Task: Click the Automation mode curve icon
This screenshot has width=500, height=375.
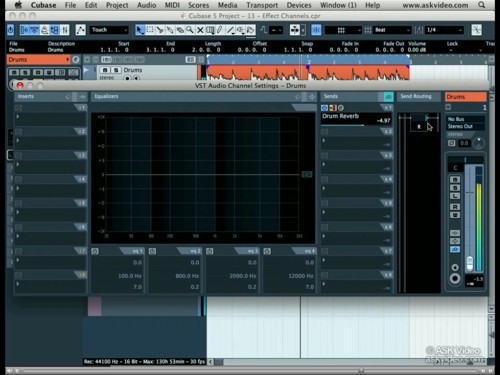Action: [80, 30]
